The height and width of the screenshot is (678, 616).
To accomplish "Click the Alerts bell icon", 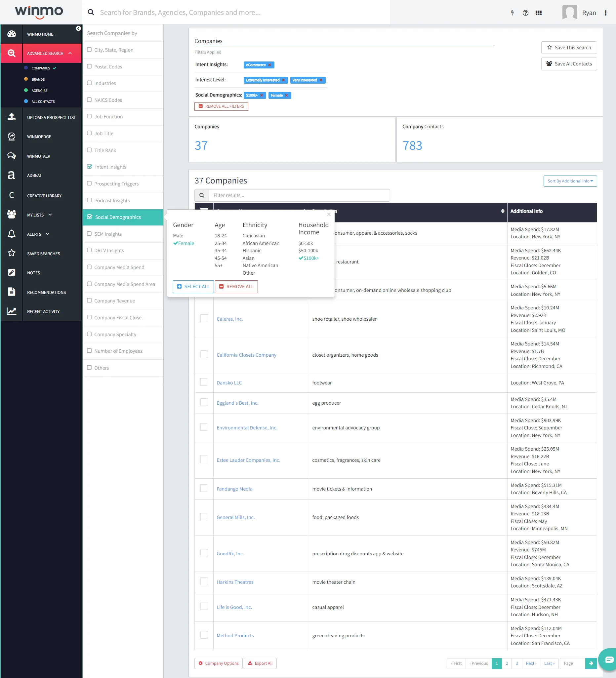I will click(x=12, y=234).
